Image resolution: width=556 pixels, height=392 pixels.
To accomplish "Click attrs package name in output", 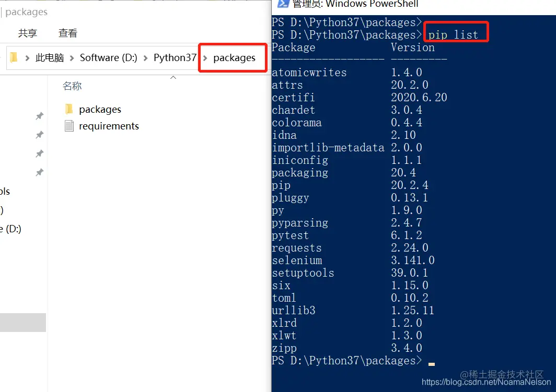I will point(287,85).
